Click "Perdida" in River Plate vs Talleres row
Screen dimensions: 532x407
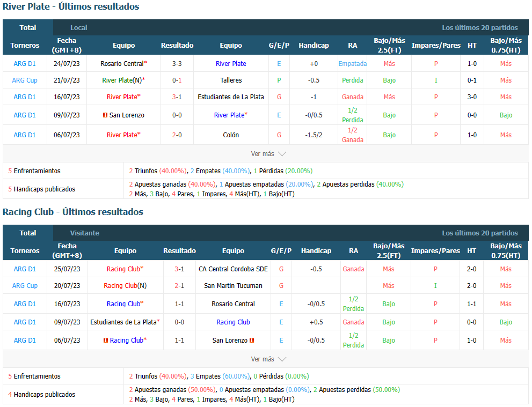coord(353,80)
